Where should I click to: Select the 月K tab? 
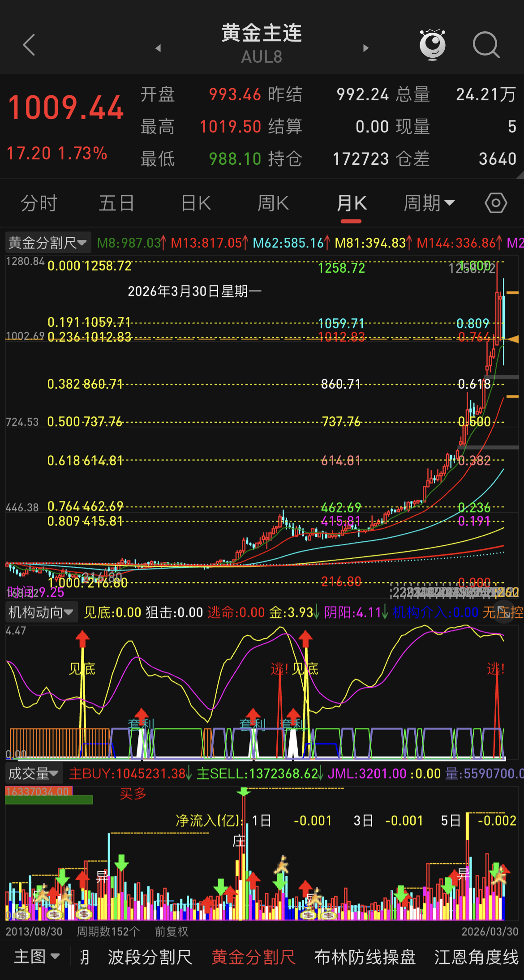tap(352, 203)
